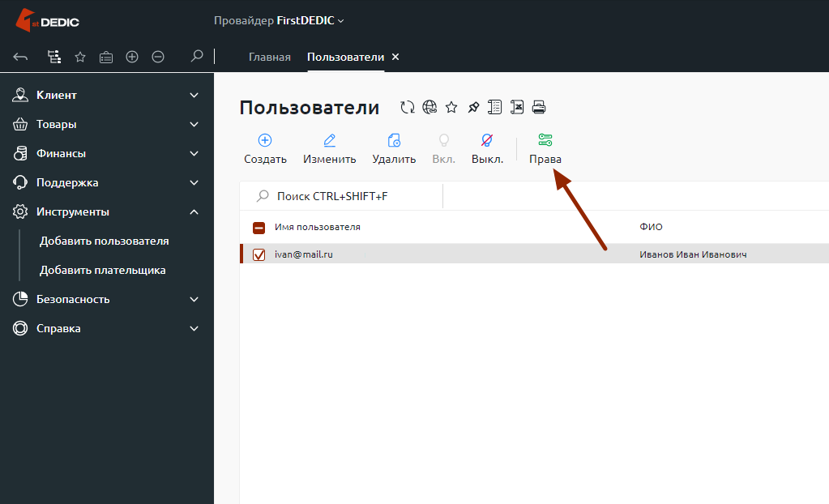Toggle the select-all checkbox in header
This screenshot has width=829, height=504.
(x=259, y=228)
